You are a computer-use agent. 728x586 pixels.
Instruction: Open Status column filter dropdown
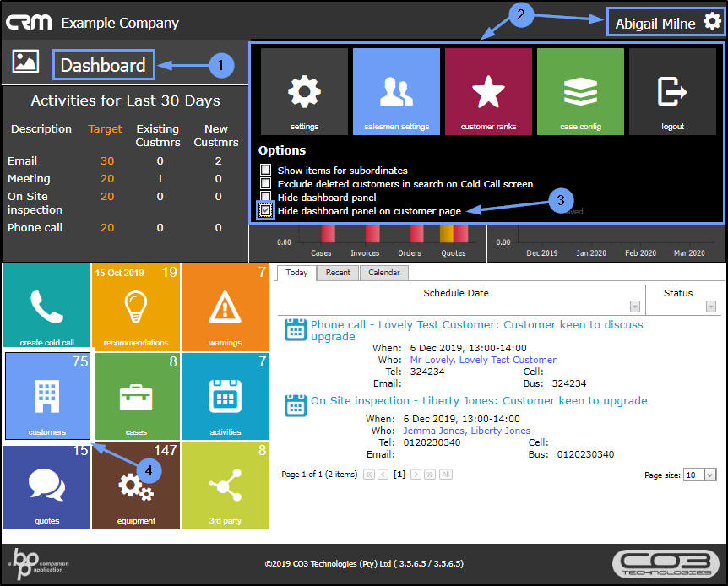pyautogui.click(x=711, y=307)
